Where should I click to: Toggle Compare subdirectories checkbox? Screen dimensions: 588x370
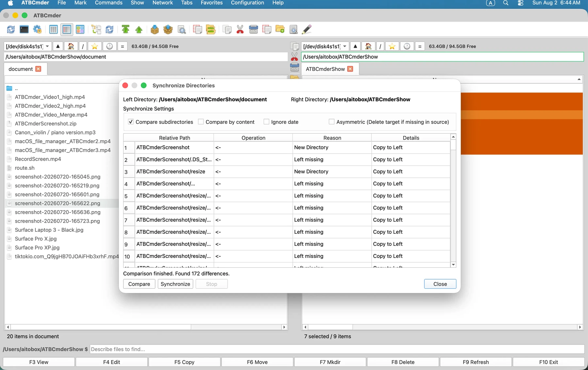pos(131,122)
